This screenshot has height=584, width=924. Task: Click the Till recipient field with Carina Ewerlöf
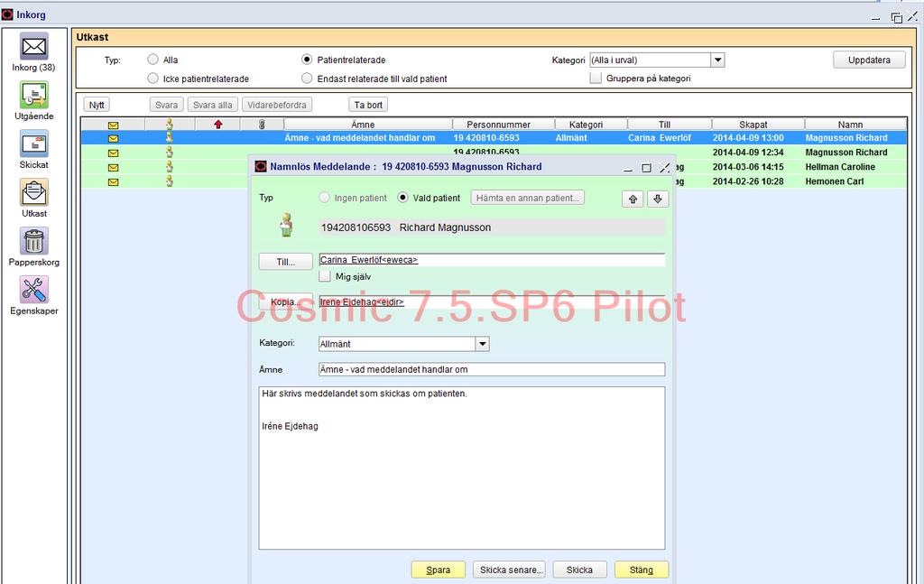click(x=492, y=260)
